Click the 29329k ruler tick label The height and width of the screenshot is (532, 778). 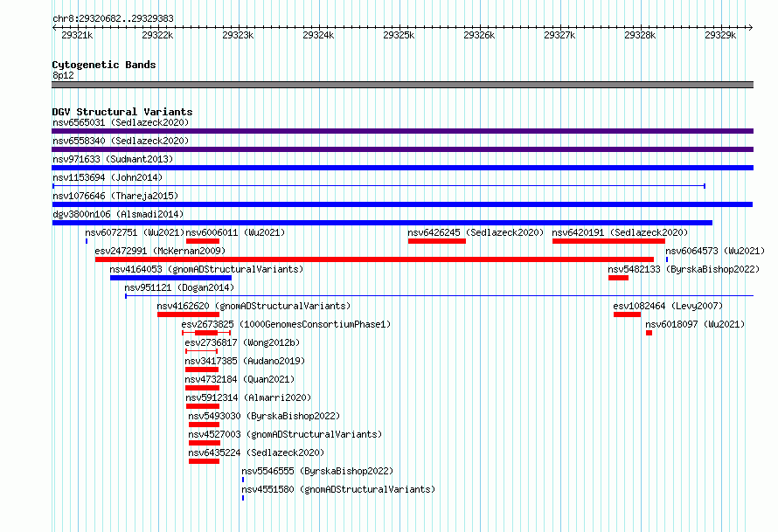(720, 36)
